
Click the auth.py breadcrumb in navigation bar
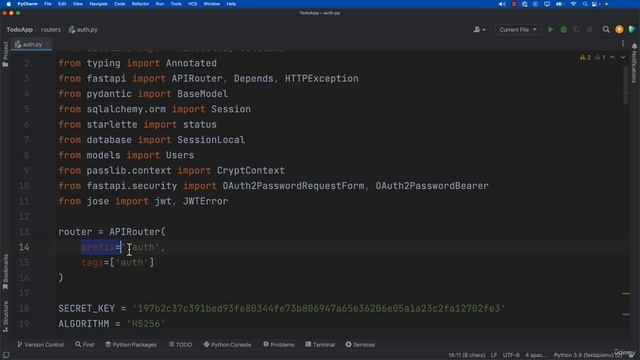(83, 29)
